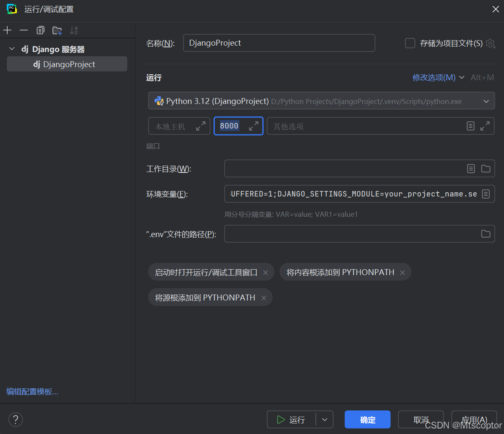Add a new configuration with plus icon
This screenshot has width=504, height=434.
(7, 30)
